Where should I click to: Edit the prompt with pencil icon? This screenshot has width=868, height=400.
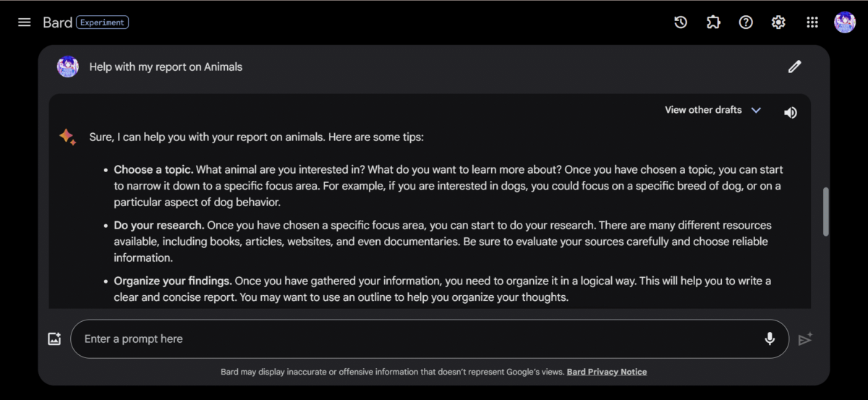click(794, 67)
